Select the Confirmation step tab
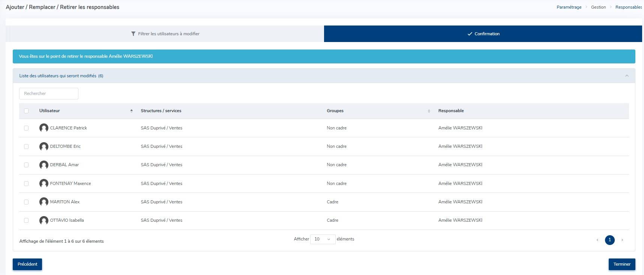 point(483,34)
